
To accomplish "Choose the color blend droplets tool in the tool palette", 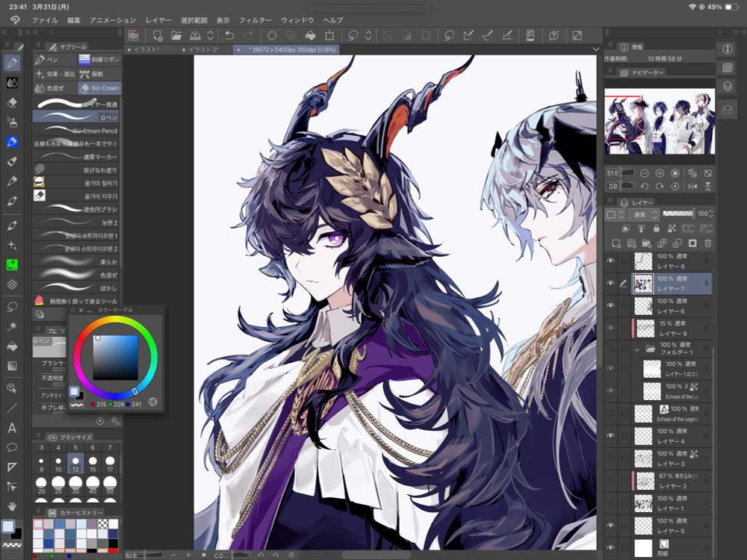I will (x=13, y=83).
